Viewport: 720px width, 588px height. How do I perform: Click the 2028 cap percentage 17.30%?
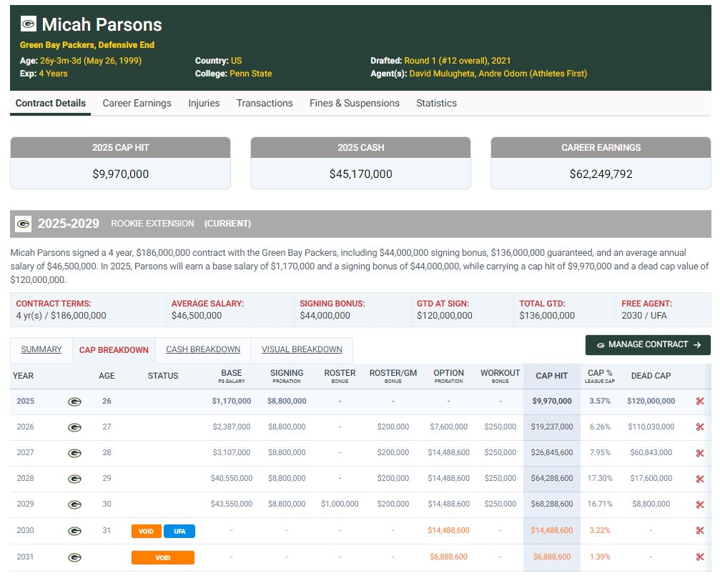click(x=600, y=478)
